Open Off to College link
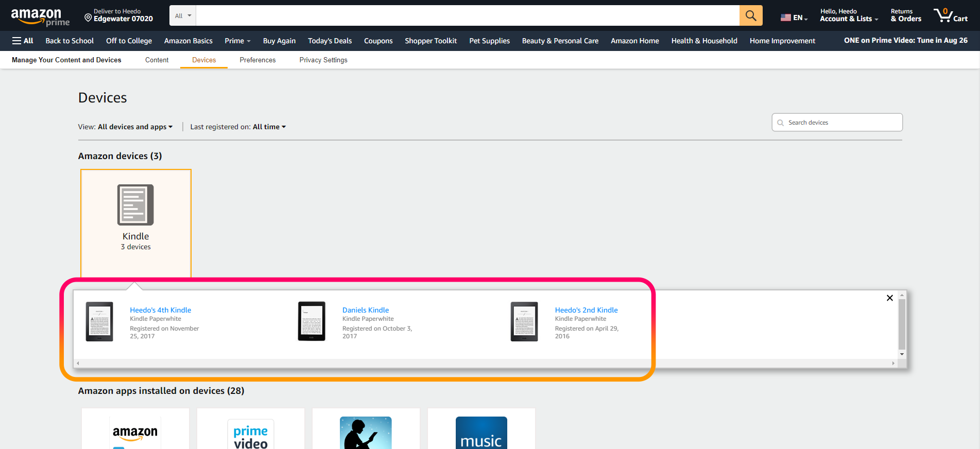 (x=129, y=41)
